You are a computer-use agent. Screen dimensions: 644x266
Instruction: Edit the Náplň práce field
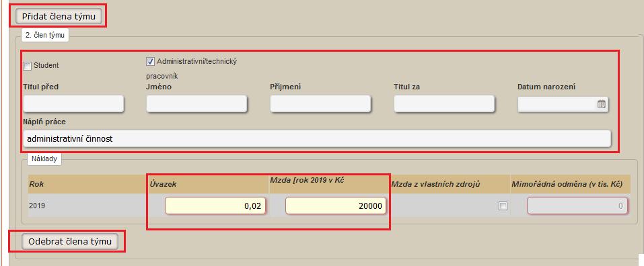coord(317,139)
